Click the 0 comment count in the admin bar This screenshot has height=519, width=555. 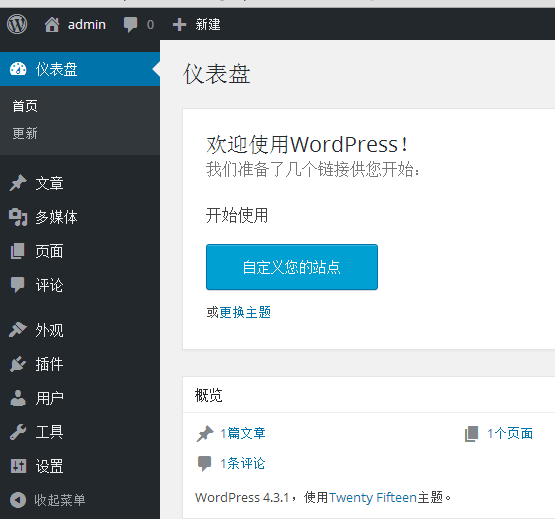coord(150,25)
